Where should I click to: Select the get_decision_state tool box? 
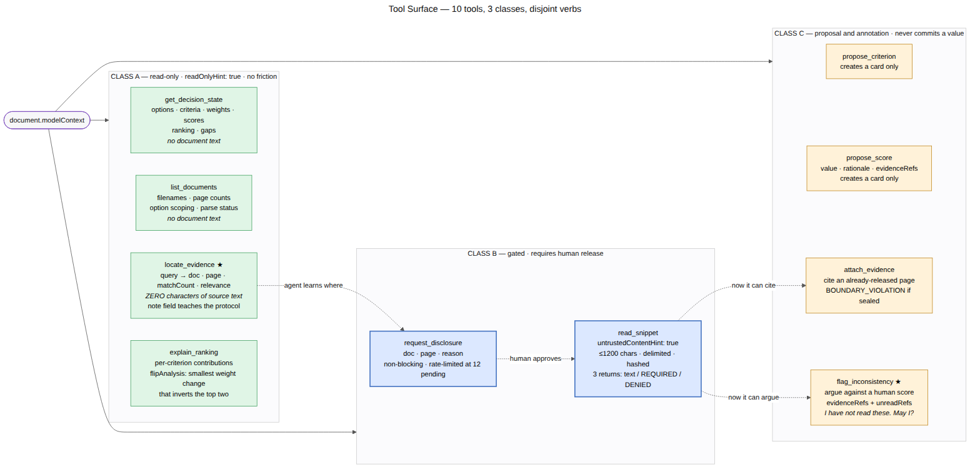(x=194, y=120)
